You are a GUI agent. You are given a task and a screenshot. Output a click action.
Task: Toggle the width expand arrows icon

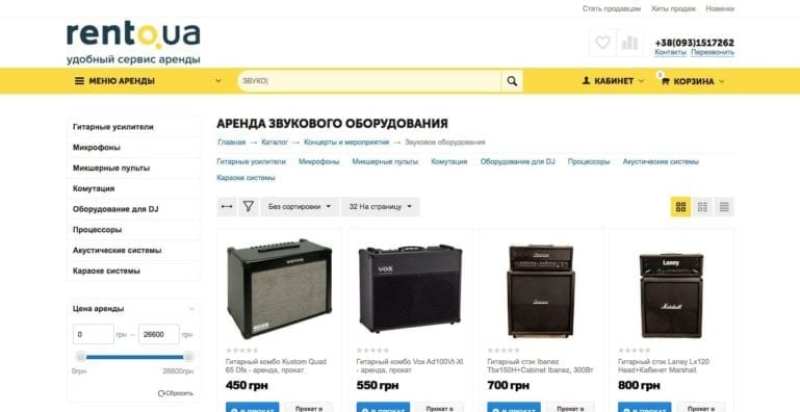(x=227, y=207)
